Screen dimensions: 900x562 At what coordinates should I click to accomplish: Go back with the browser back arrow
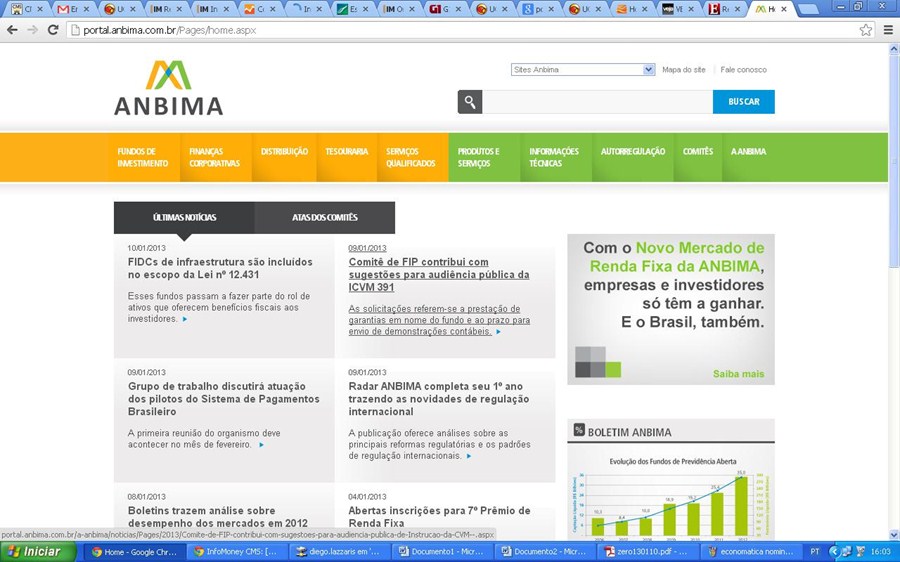[x=12, y=30]
